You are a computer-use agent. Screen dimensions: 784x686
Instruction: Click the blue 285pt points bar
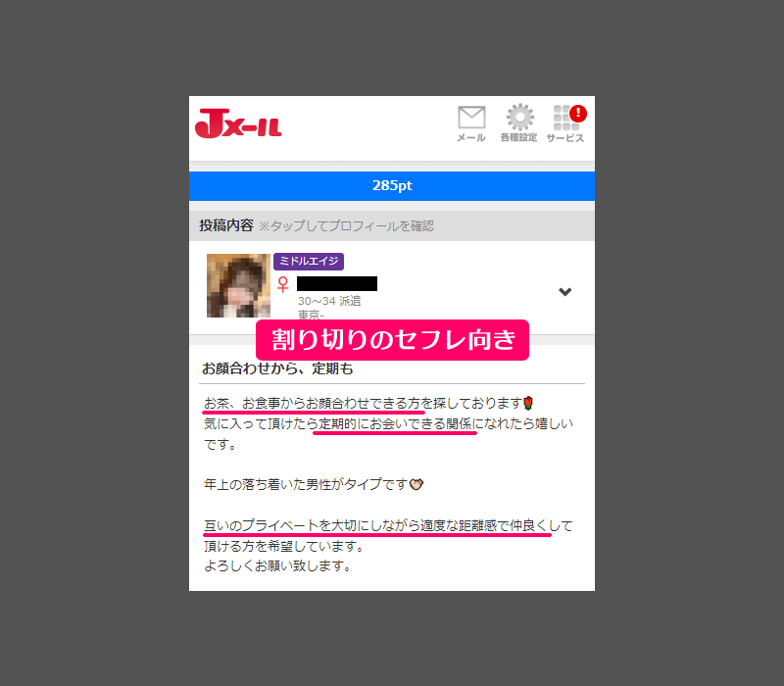pos(392,185)
